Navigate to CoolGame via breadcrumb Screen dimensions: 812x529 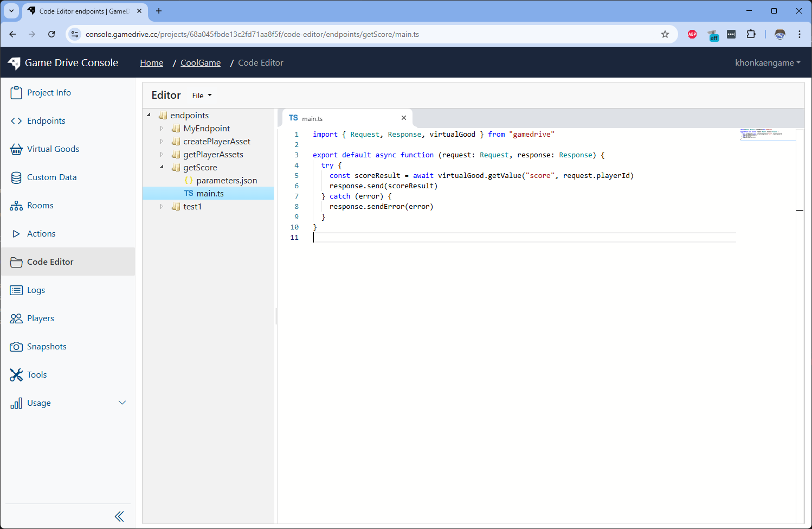(200, 62)
